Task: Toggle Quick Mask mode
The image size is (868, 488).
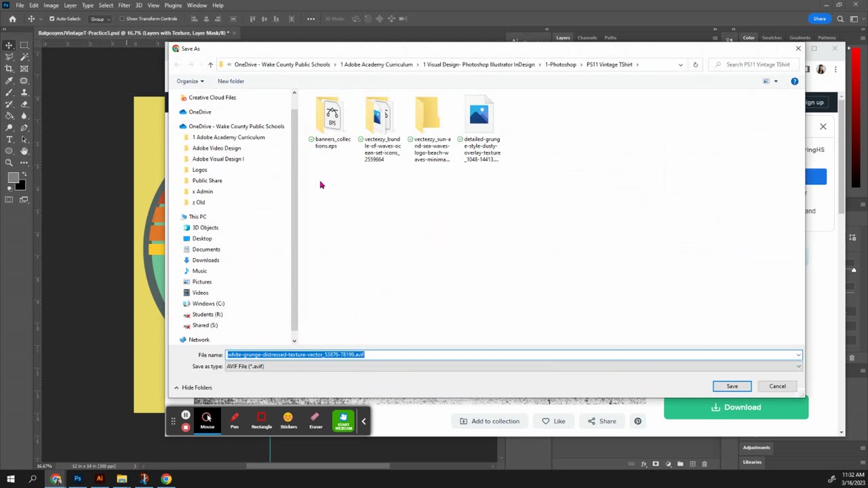Action: (9, 199)
